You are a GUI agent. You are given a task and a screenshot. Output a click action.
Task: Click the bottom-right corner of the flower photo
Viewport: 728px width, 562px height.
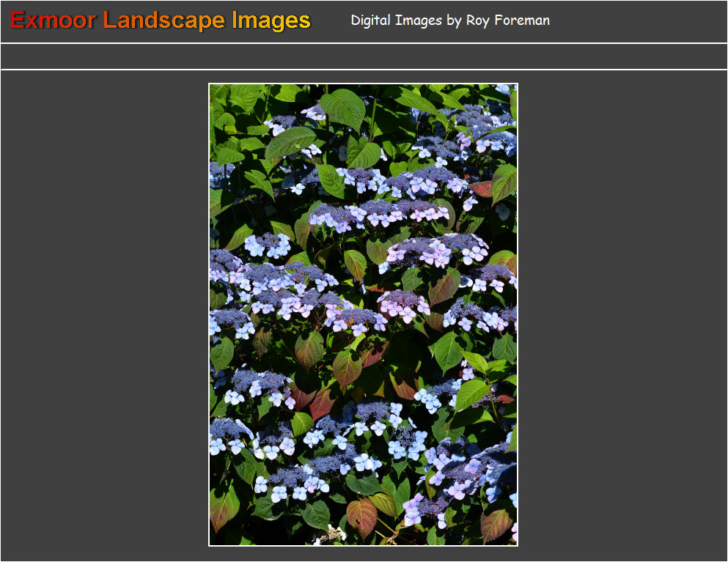point(515,543)
